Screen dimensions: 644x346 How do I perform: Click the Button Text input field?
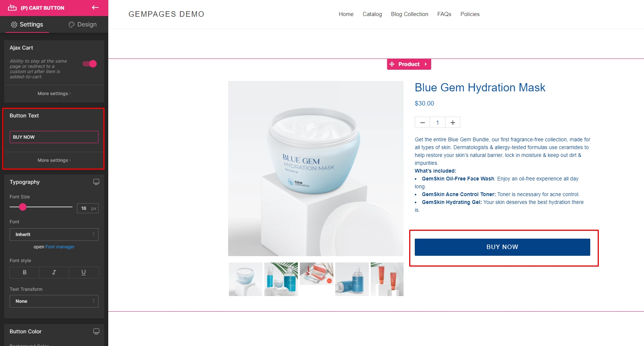coord(54,137)
